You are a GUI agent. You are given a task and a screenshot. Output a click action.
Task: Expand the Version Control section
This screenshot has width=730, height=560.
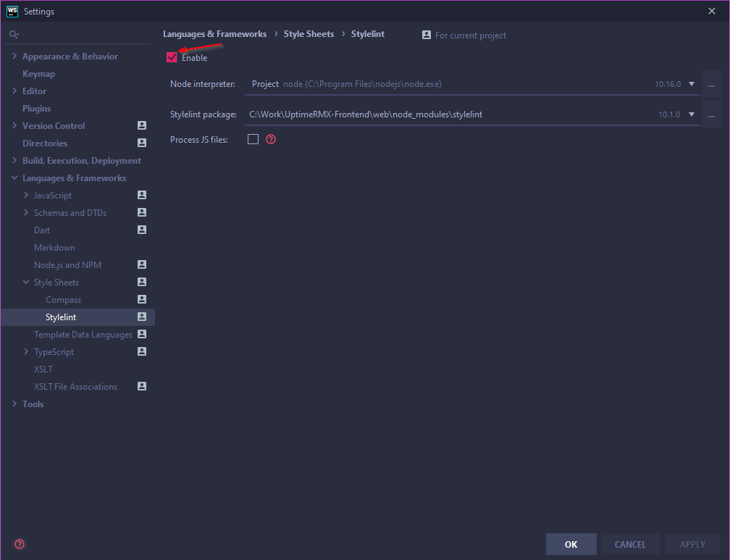pos(14,126)
